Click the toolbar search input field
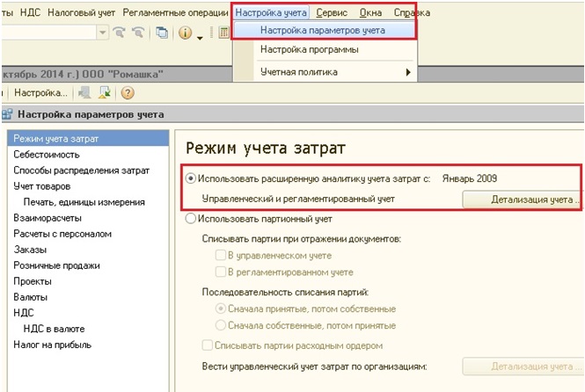The height and width of the screenshot is (392, 585). pos(49,33)
